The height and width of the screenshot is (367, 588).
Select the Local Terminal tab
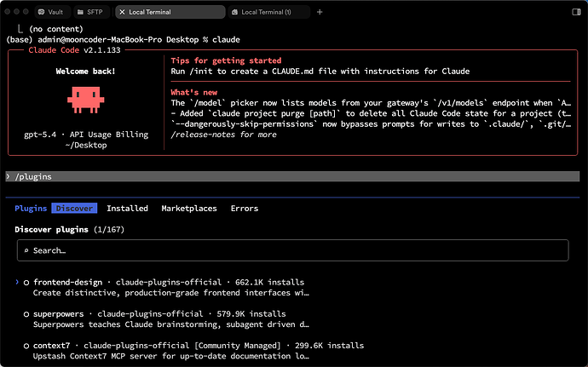[170, 12]
